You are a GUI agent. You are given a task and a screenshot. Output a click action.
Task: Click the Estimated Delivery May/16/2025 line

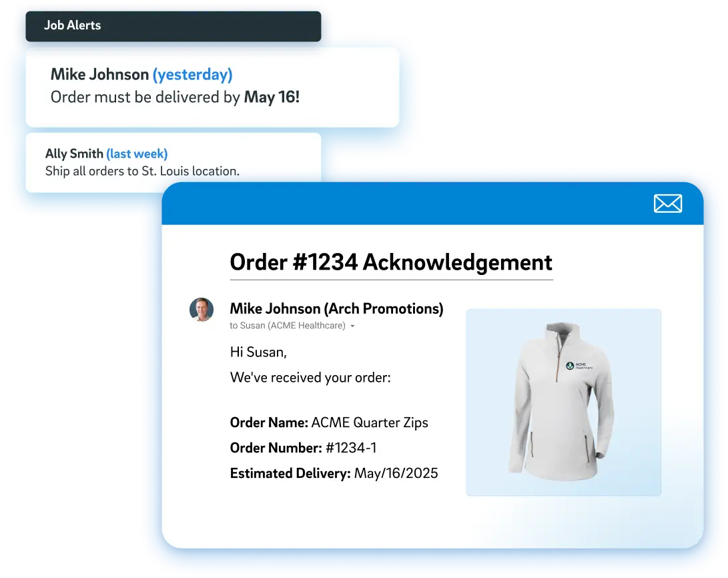[334, 473]
